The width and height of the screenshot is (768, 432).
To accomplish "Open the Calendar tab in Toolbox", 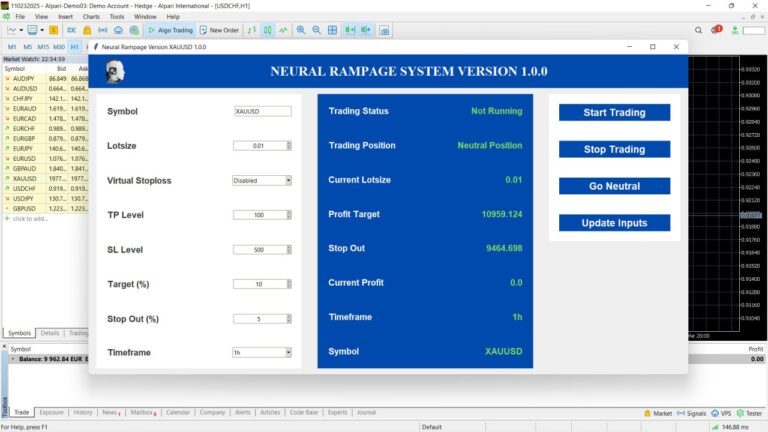I will pyautogui.click(x=178, y=412).
